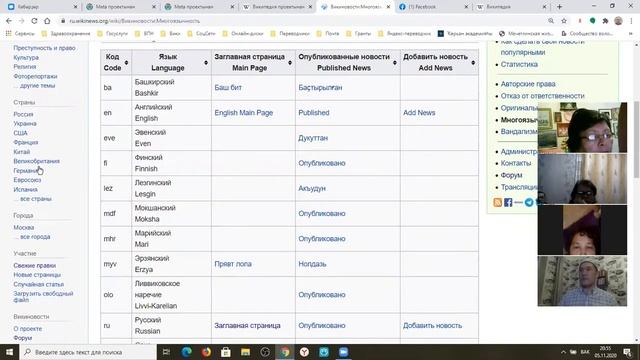Open Случайная статья in the sidebar
Image resolution: width=640 pixels, height=360 pixels.
click(x=39, y=284)
